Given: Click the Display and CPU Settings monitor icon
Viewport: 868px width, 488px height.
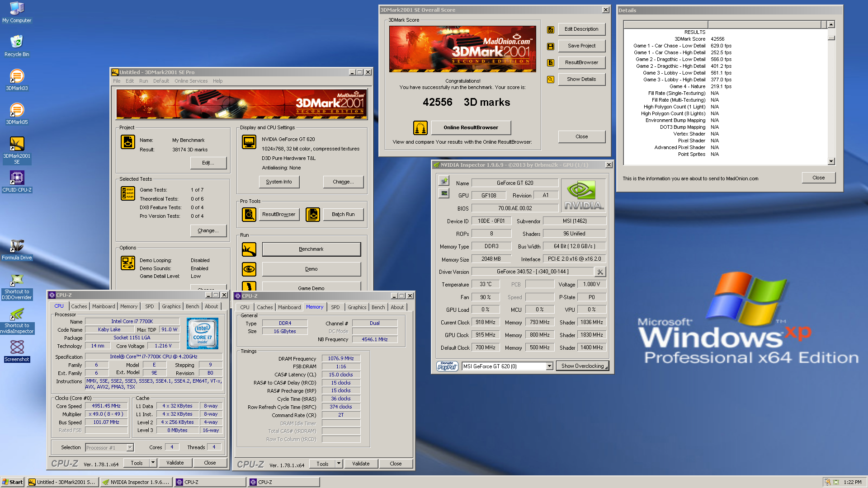Looking at the screenshot, I should (249, 142).
